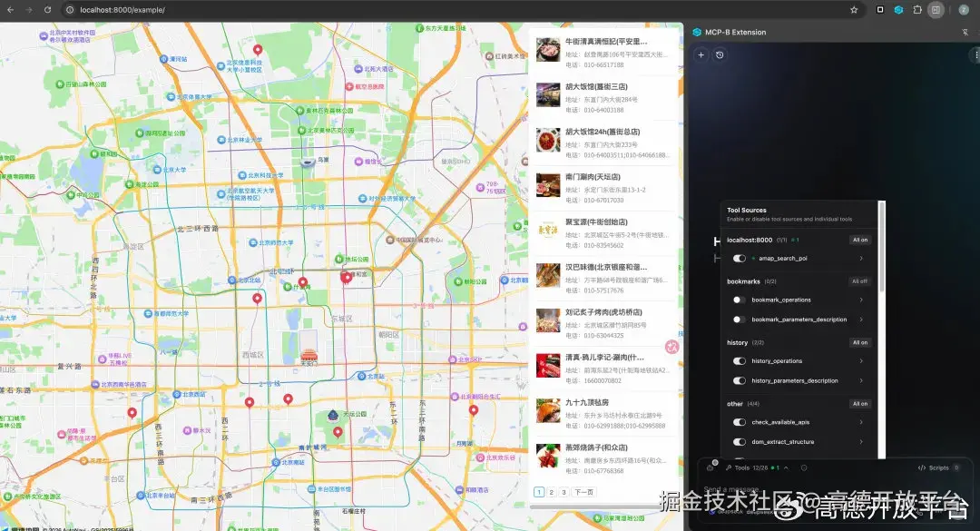Open chat history clock icon

pos(720,55)
